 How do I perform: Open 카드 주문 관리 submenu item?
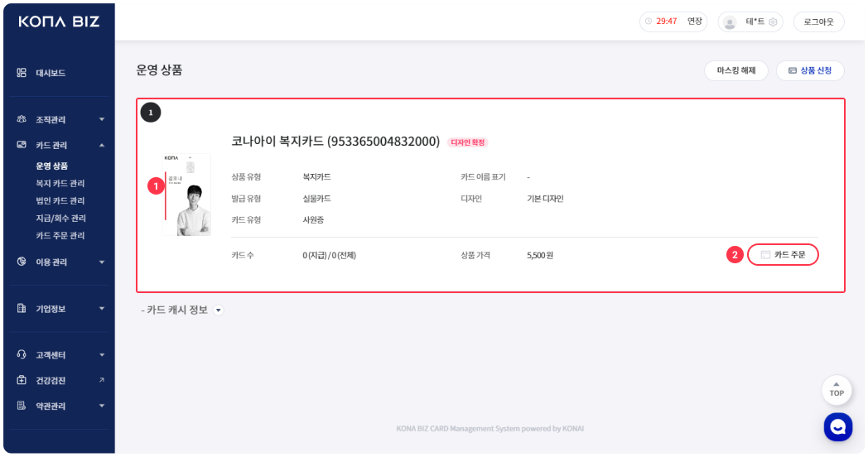pyautogui.click(x=60, y=236)
